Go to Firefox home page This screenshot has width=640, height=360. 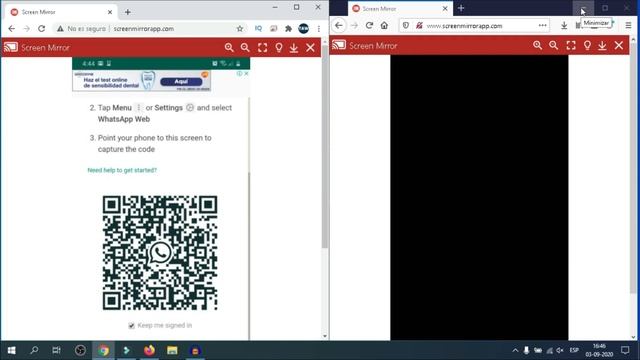(384, 25)
